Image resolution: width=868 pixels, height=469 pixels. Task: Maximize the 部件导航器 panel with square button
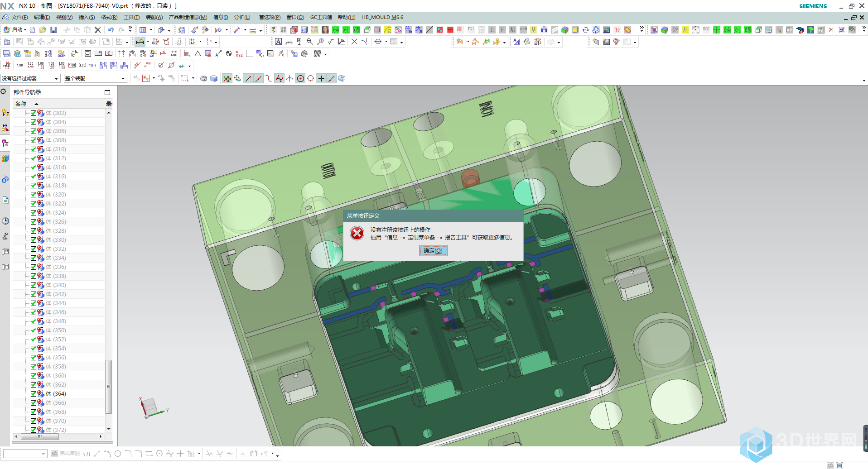click(107, 92)
